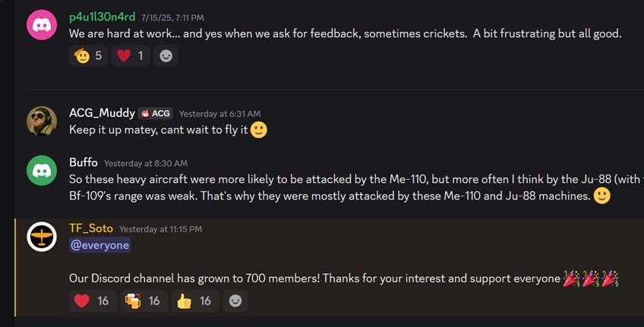
Task: Toggle the heart reaction with count 1
Action: tap(131, 55)
